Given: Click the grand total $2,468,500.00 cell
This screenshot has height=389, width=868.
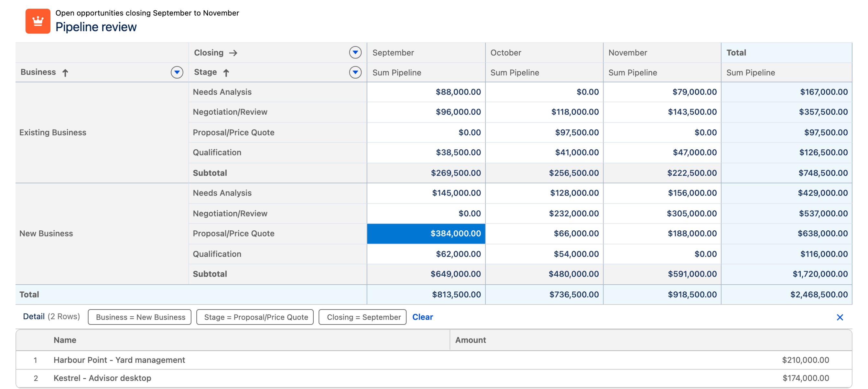Looking at the screenshot, I should [x=787, y=295].
